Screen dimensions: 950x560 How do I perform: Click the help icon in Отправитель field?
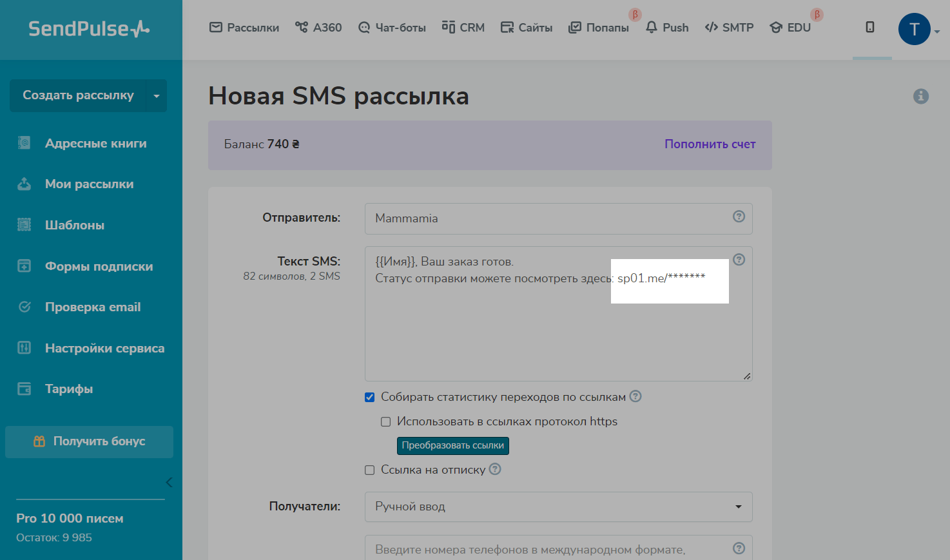[x=739, y=217]
